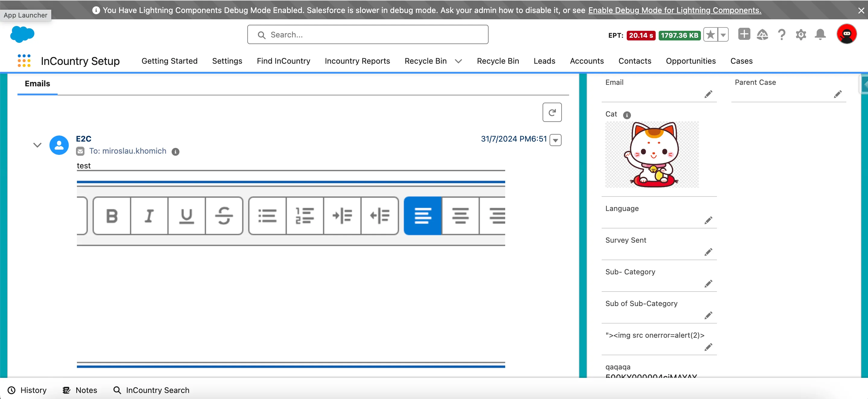Toggle italic formatting in the editor

click(149, 216)
